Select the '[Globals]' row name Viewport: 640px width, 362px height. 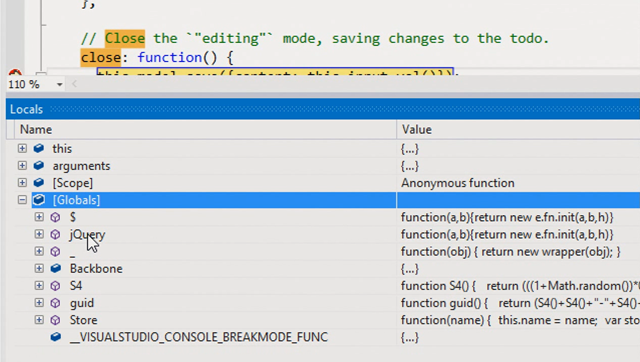[x=76, y=200]
